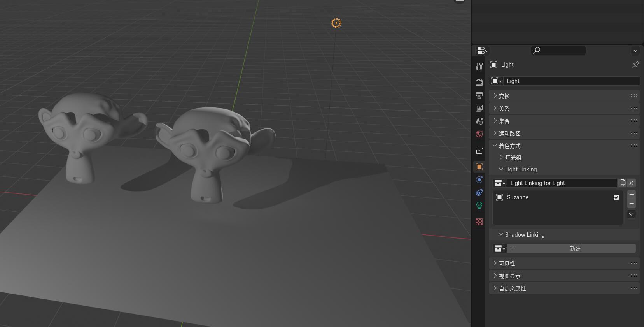Open the Physics properties tab
Viewport: 644px width, 327px height.
pyautogui.click(x=479, y=179)
